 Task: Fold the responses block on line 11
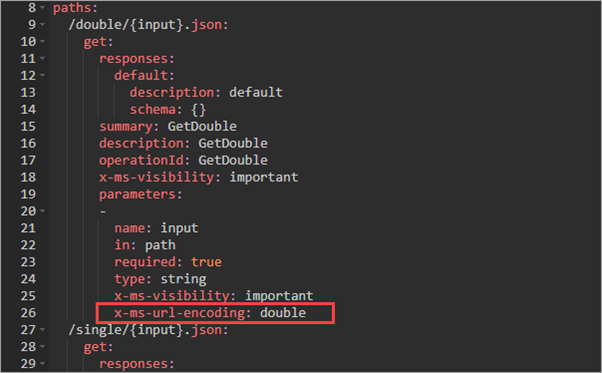[x=43, y=58]
